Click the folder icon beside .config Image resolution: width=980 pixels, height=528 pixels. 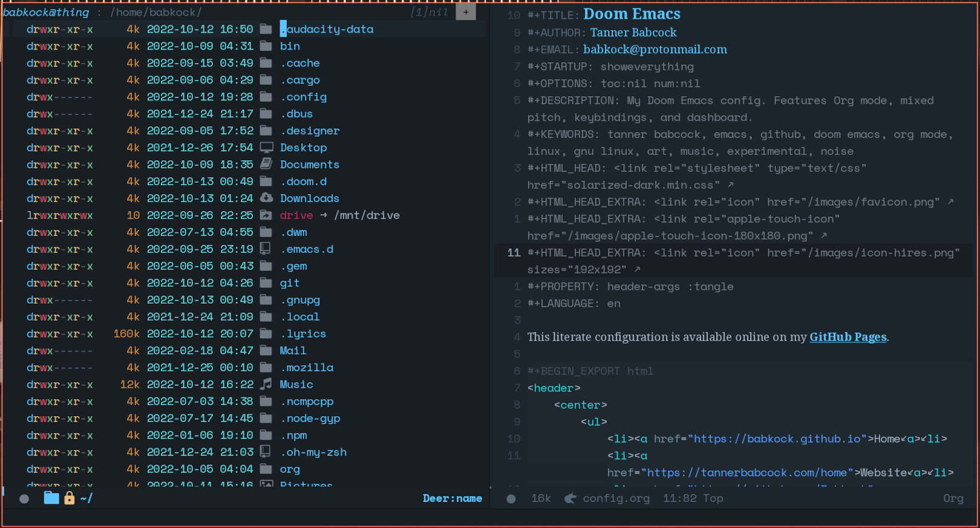(266, 97)
